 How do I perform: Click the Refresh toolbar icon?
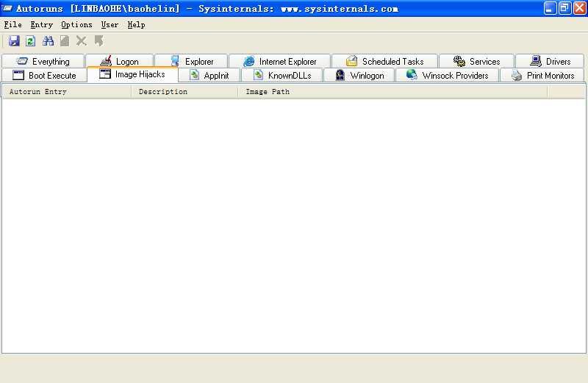[x=31, y=41]
